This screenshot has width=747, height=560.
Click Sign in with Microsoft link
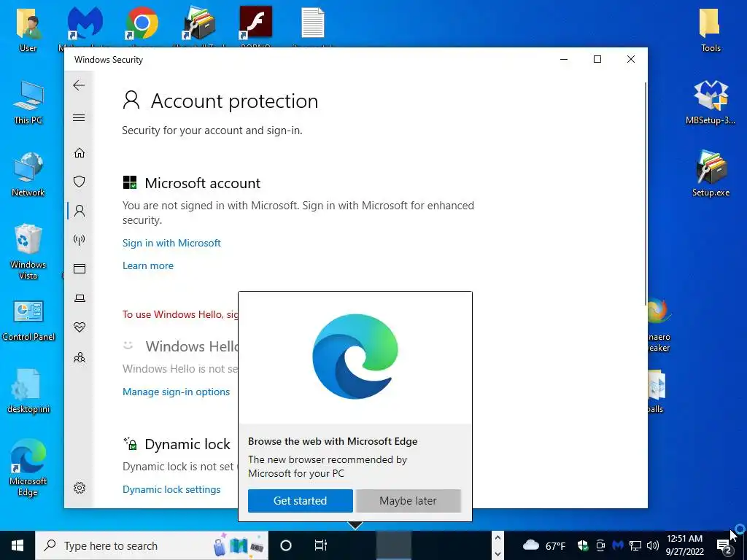(x=171, y=244)
